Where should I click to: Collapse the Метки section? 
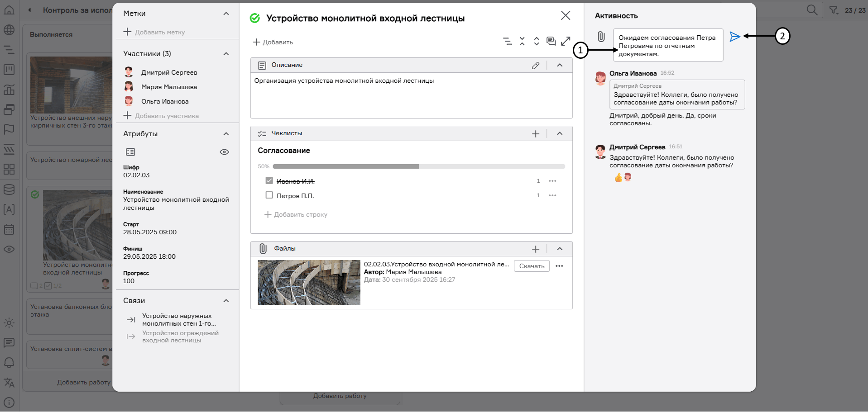(226, 14)
